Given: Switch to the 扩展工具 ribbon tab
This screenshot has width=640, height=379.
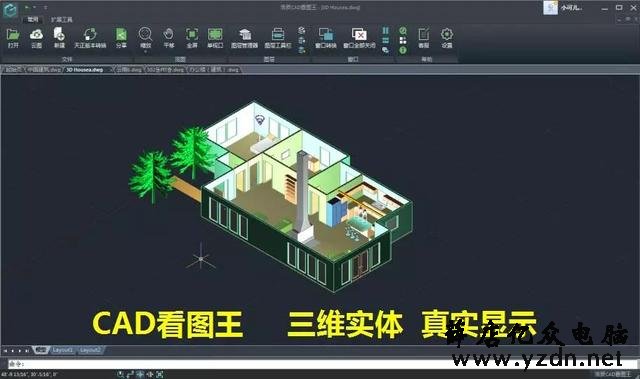Looking at the screenshot, I should 62,19.
